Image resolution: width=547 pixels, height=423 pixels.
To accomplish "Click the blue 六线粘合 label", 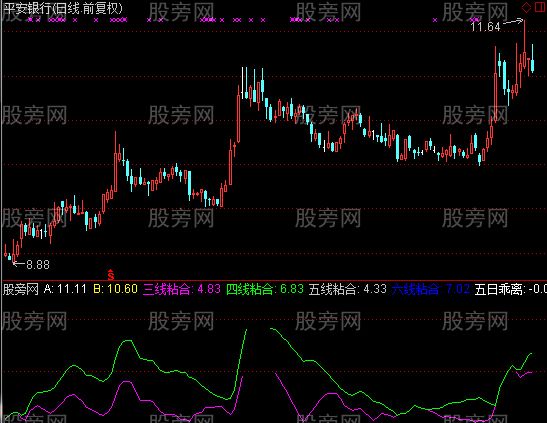I will point(430,289).
